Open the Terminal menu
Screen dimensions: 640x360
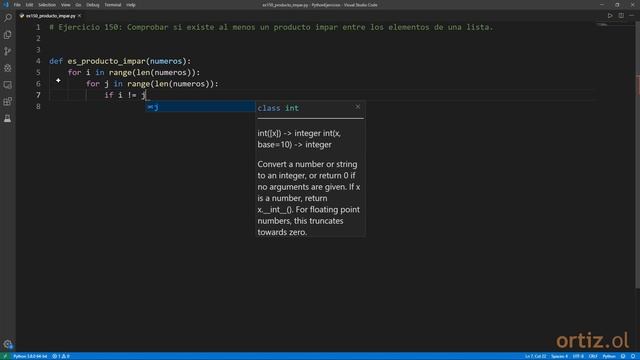coord(113,5)
